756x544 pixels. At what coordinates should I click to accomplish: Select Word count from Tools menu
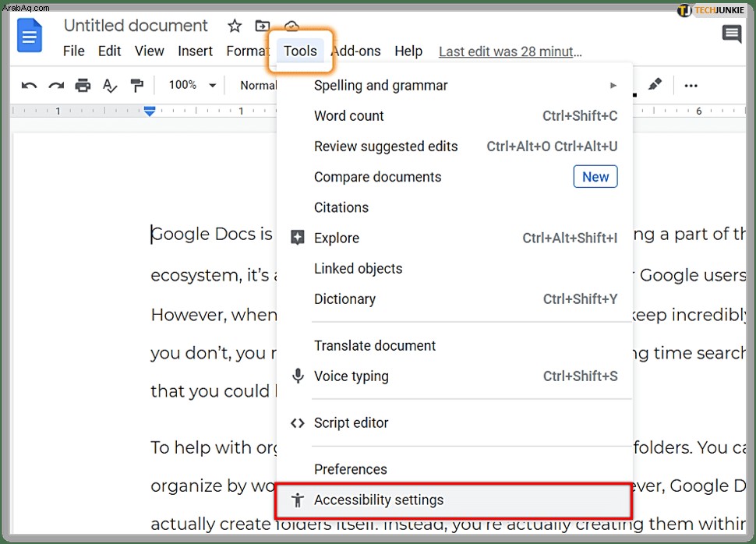coord(454,116)
